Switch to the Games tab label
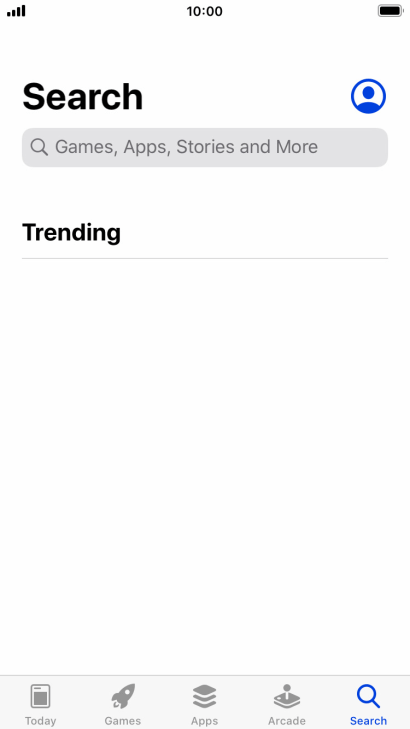 pos(123,721)
